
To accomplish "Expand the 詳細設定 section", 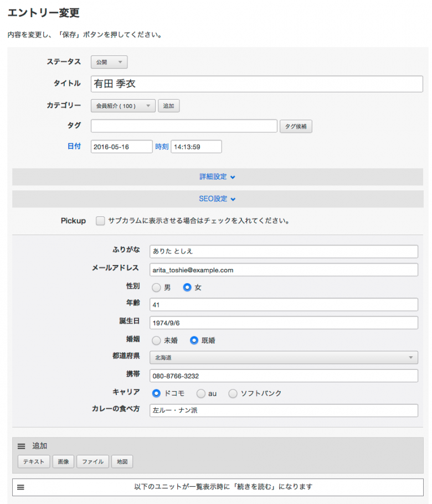I will tap(215, 176).
